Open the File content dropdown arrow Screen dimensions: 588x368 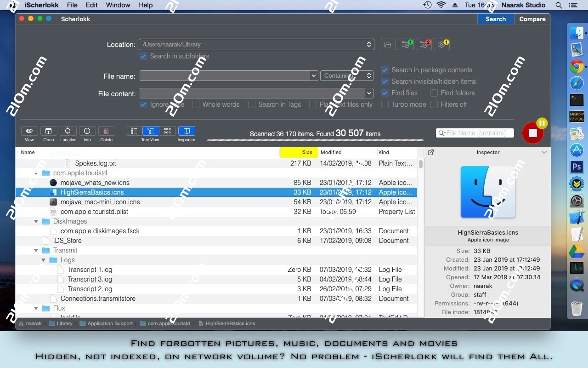369,93
